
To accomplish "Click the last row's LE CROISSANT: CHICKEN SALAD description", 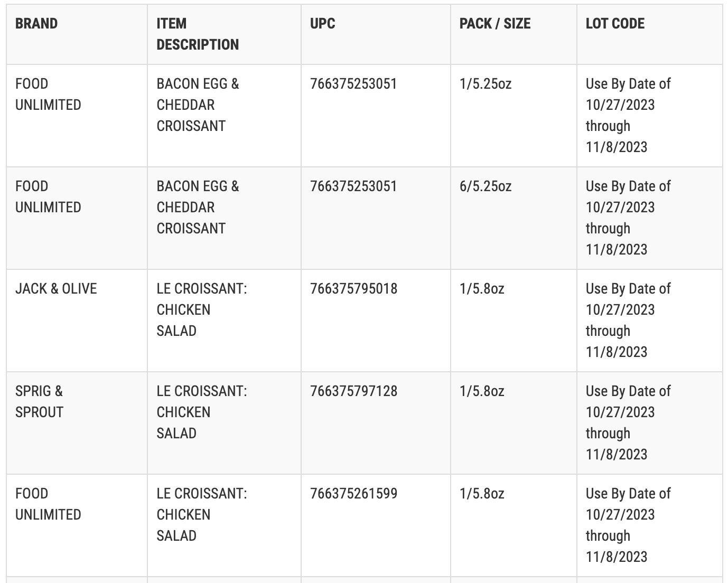I will (x=224, y=525).
